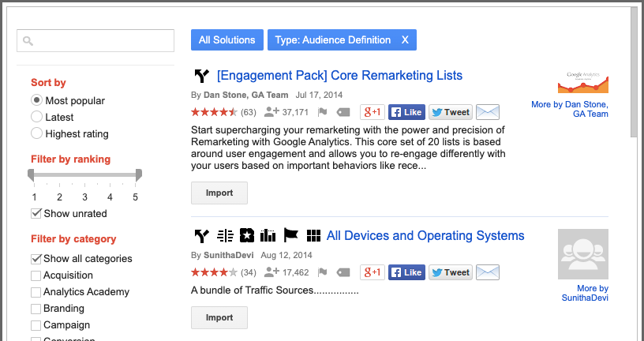Click Tweet button for All Devices
644x341 pixels.
click(x=451, y=272)
